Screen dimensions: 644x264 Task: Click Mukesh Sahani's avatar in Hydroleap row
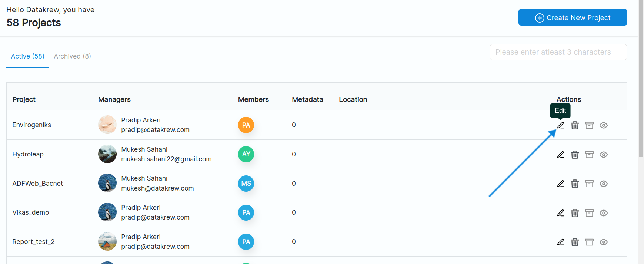107,154
